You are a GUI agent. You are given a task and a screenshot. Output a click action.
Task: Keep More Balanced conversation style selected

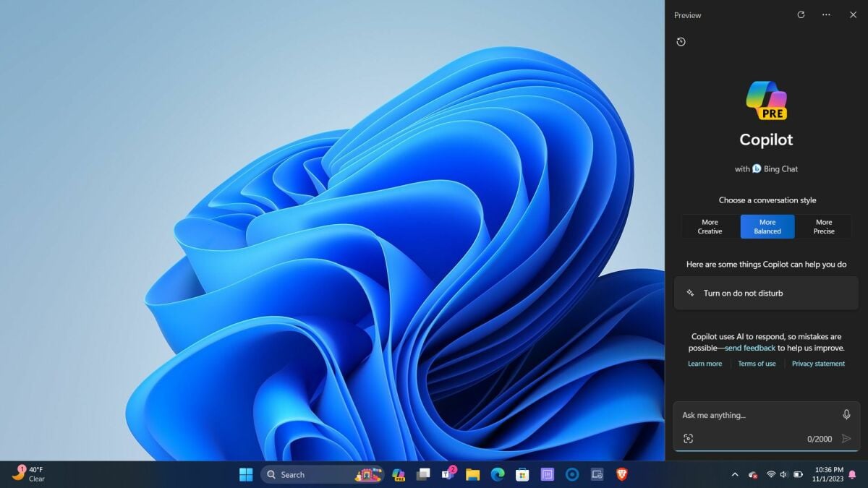pyautogui.click(x=767, y=226)
